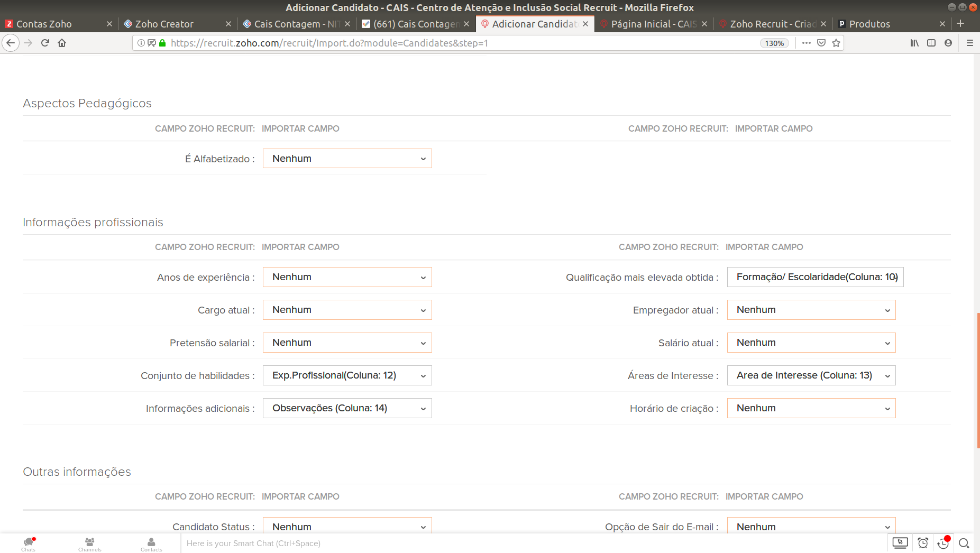Open the browser home page

(62, 43)
